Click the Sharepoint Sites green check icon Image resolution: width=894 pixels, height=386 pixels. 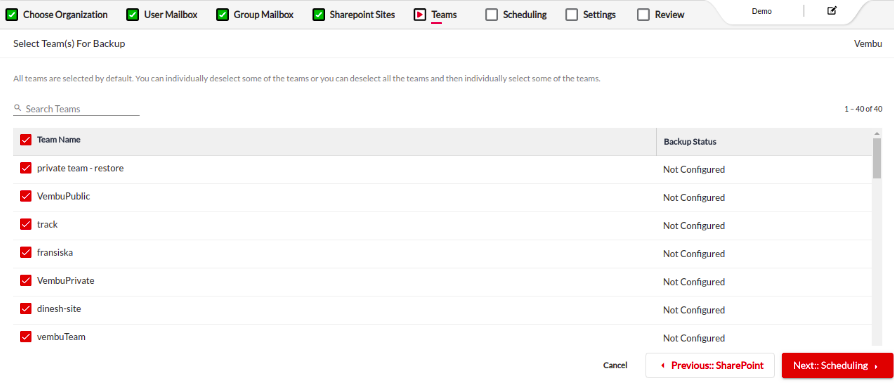point(319,15)
